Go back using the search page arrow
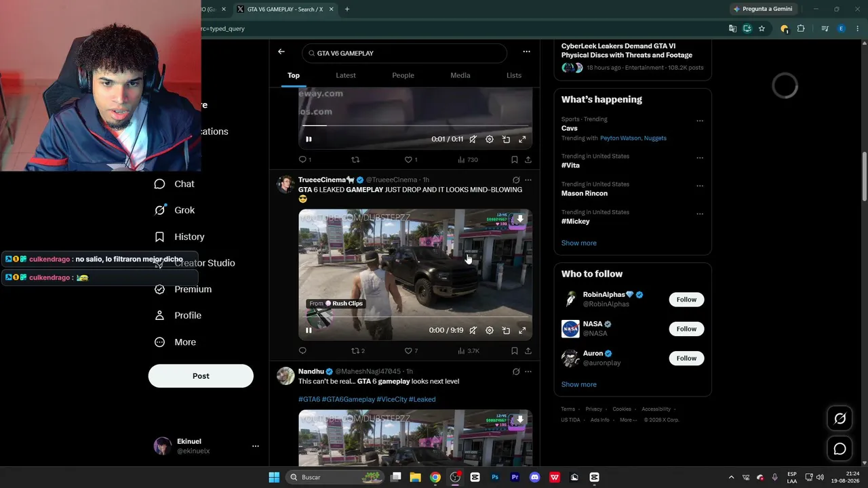Viewport: 868px width, 488px height. click(281, 52)
